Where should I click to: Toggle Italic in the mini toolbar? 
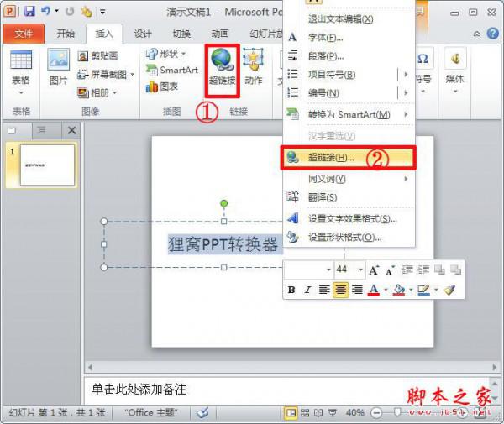point(307,290)
